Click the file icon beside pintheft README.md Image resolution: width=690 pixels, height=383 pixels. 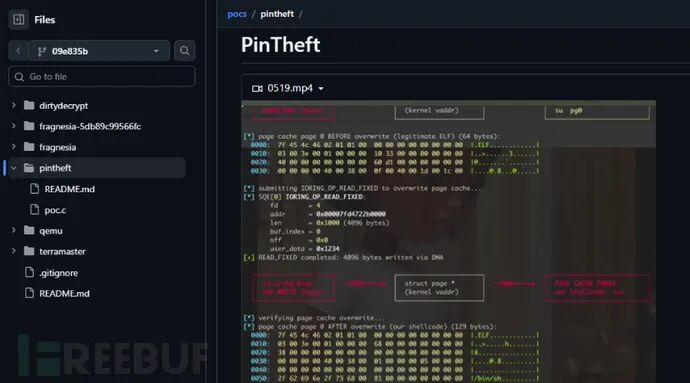(34, 188)
